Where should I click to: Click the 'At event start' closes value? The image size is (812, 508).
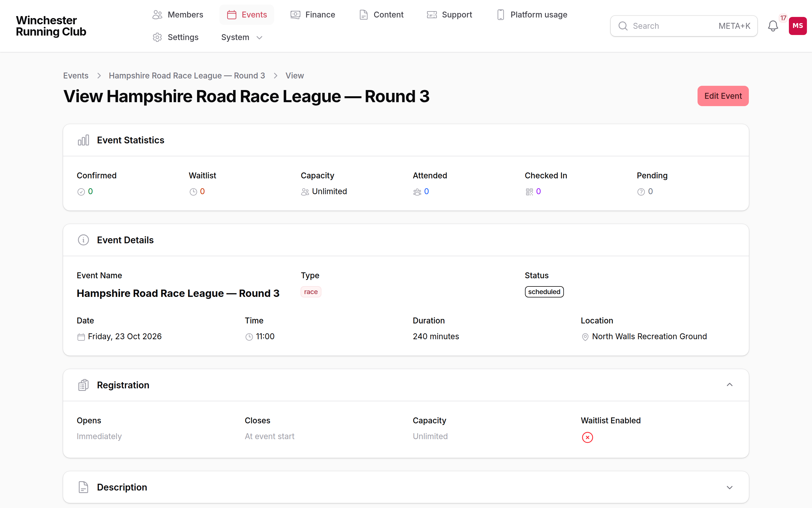click(x=270, y=436)
